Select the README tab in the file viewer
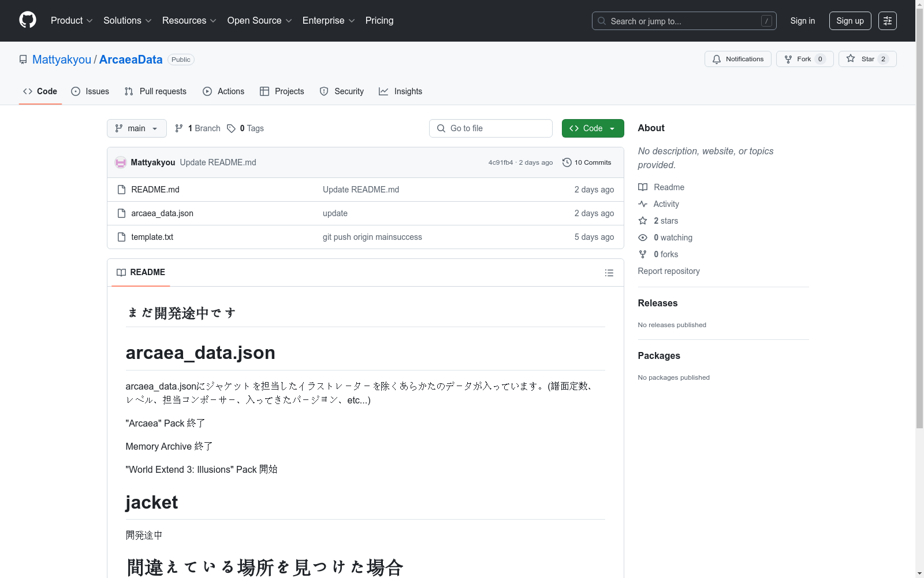The image size is (924, 578). click(141, 272)
